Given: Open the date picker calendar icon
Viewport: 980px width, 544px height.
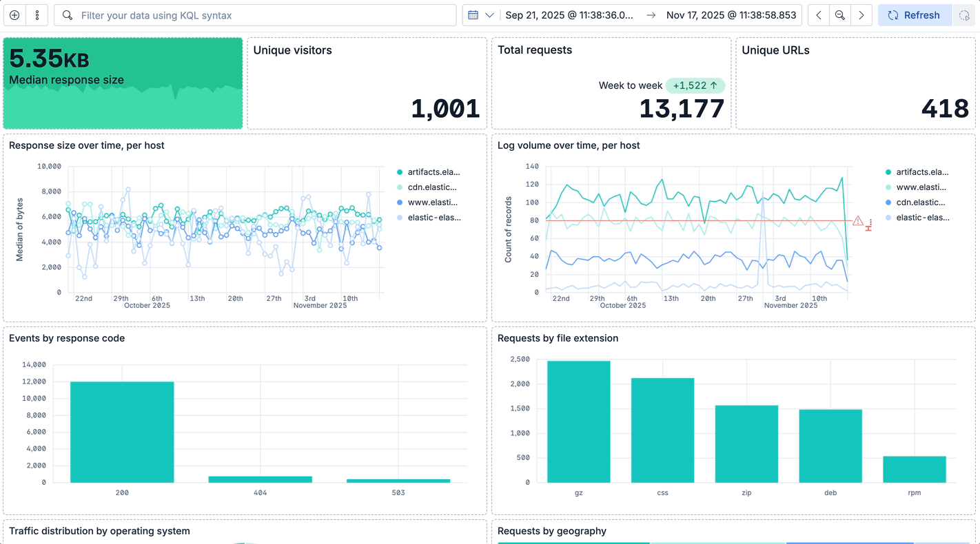Looking at the screenshot, I should 473,14.
